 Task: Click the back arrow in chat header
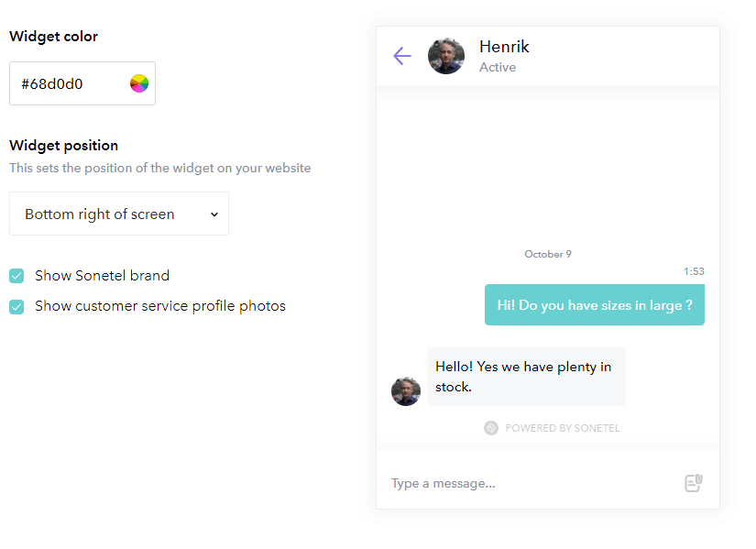point(401,56)
